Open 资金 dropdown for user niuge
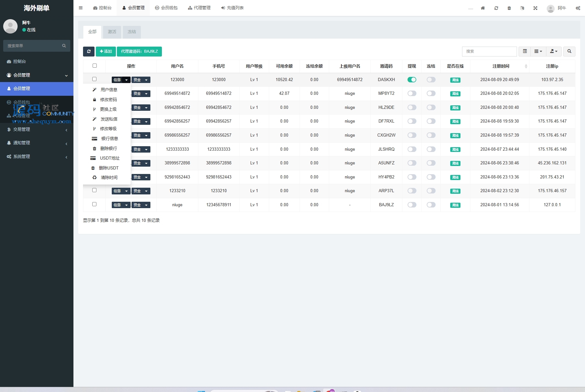This screenshot has height=392, width=585. [x=141, y=205]
